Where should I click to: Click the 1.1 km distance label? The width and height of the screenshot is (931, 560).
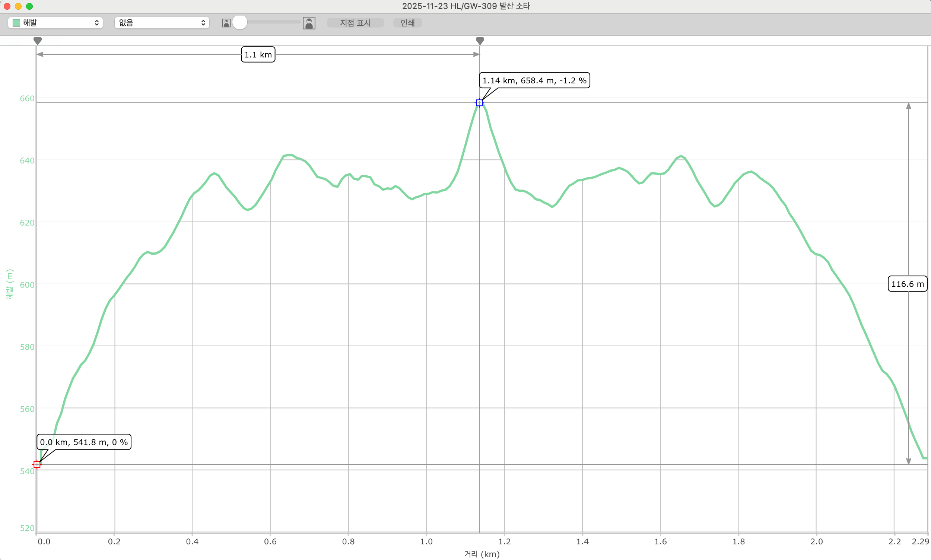(x=258, y=55)
